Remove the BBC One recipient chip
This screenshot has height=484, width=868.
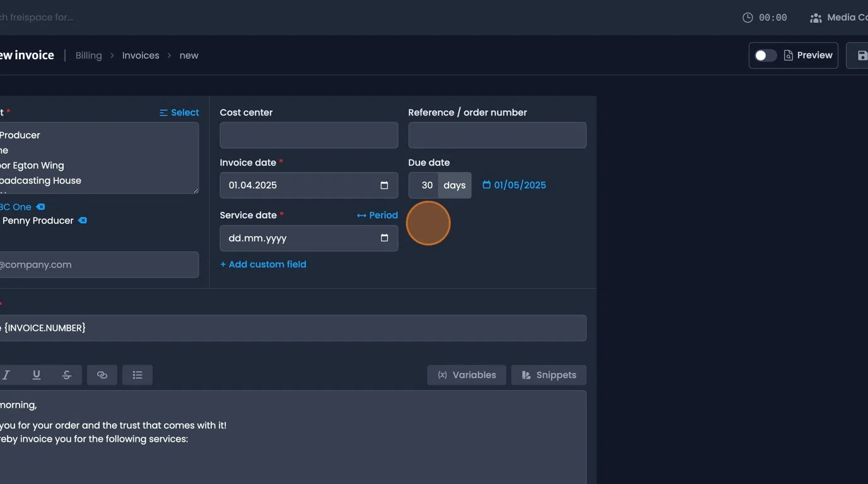40,207
